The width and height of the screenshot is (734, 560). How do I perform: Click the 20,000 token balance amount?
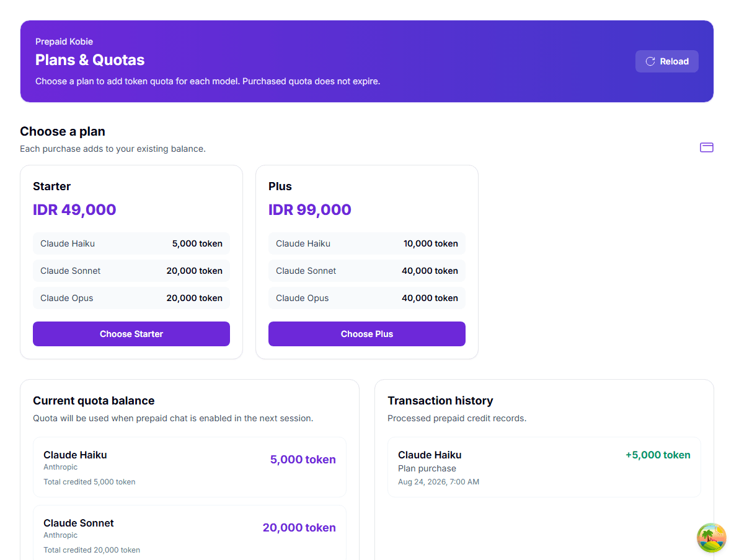(x=299, y=527)
